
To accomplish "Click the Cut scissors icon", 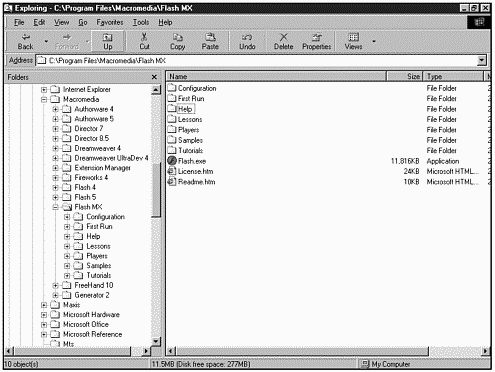I will (x=144, y=37).
